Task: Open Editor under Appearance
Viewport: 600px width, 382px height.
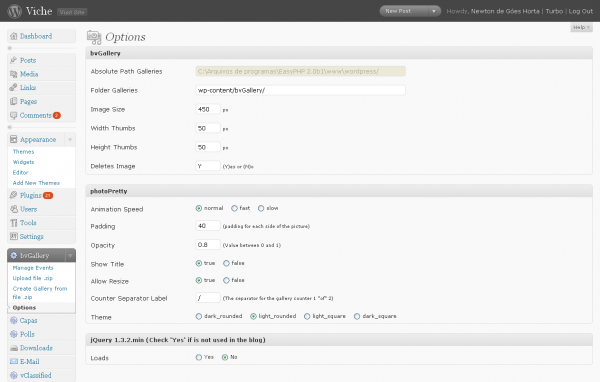Action: pos(21,172)
